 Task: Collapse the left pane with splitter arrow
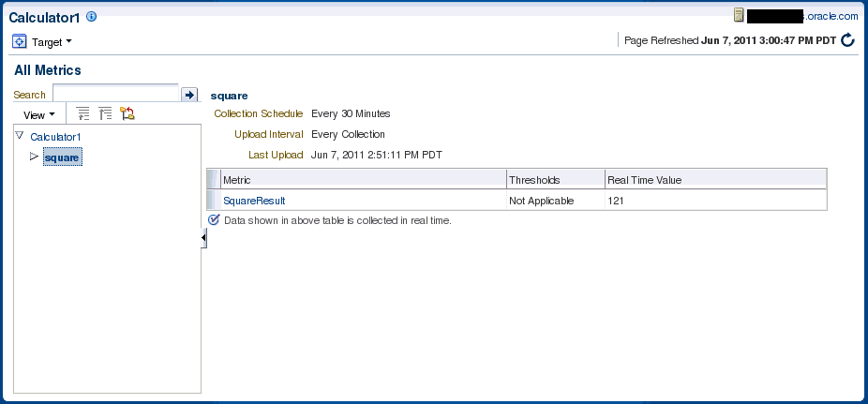(203, 238)
